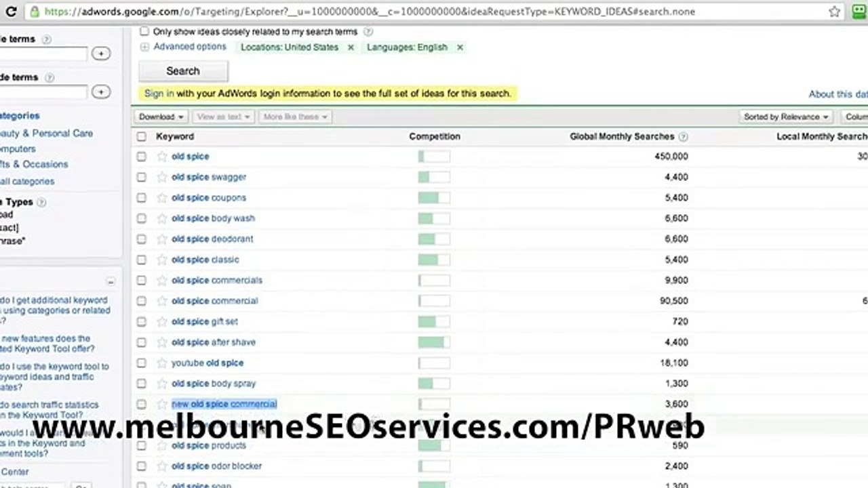Check the 'old spice body wash' row checkbox

[x=141, y=218]
